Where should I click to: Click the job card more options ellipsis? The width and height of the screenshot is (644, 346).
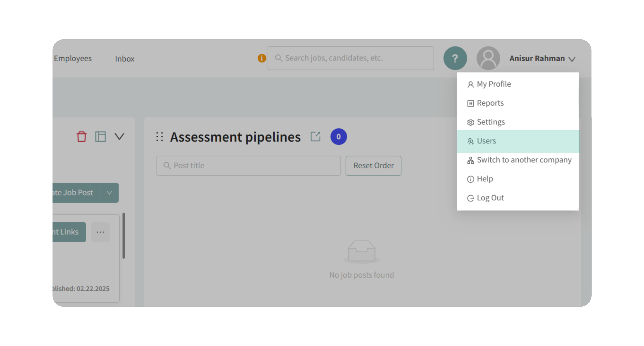(100, 232)
